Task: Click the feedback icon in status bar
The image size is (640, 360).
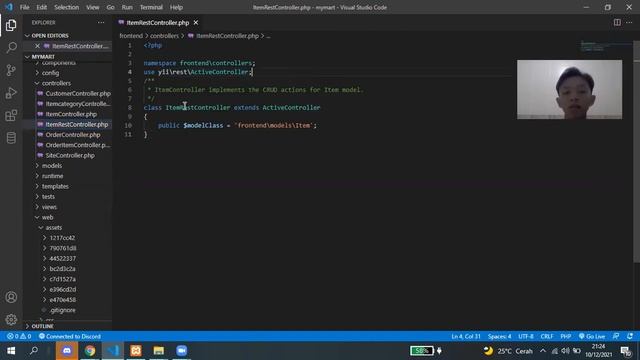Action: pyautogui.click(x=616, y=336)
